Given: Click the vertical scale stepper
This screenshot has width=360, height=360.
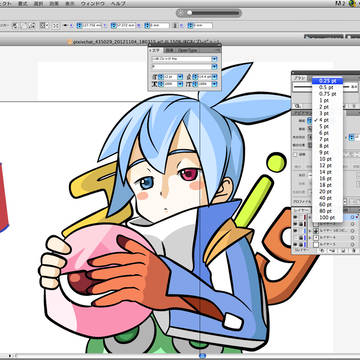Looking at the screenshot, I should pos(195,84).
